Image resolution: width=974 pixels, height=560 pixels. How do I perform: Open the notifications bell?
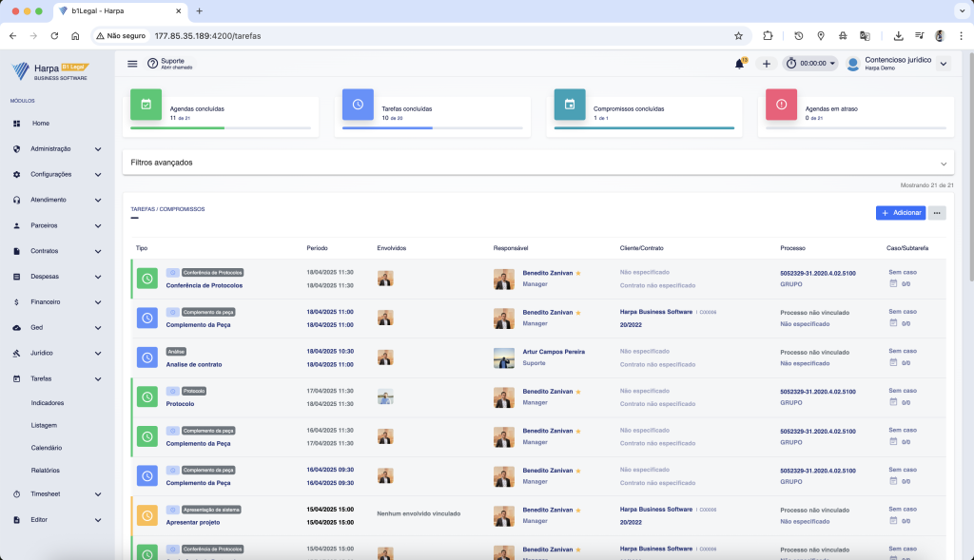point(739,64)
